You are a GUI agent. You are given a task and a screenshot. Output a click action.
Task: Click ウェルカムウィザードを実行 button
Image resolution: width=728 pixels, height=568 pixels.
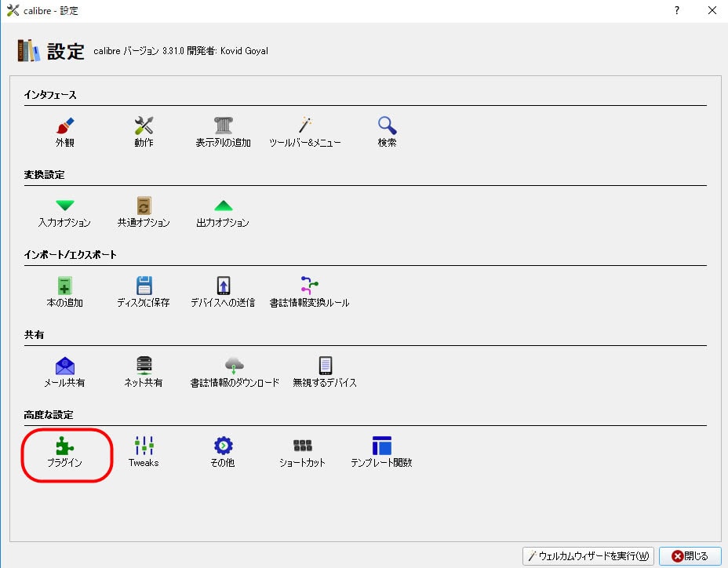tap(588, 556)
